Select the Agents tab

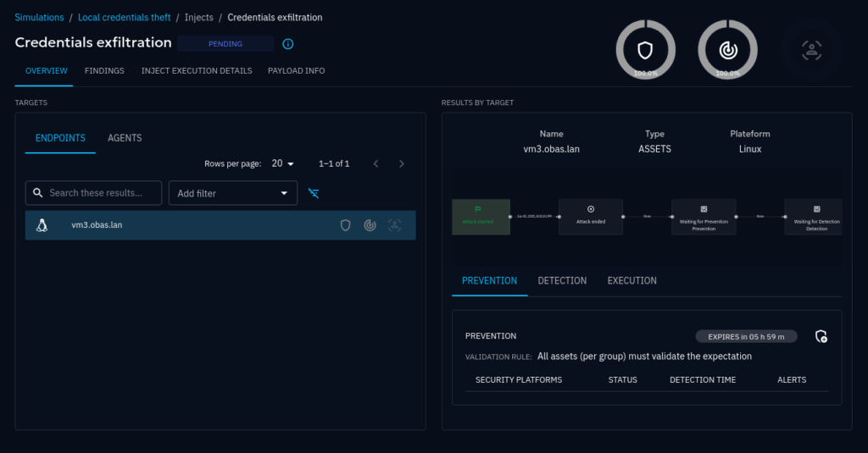[x=125, y=138]
